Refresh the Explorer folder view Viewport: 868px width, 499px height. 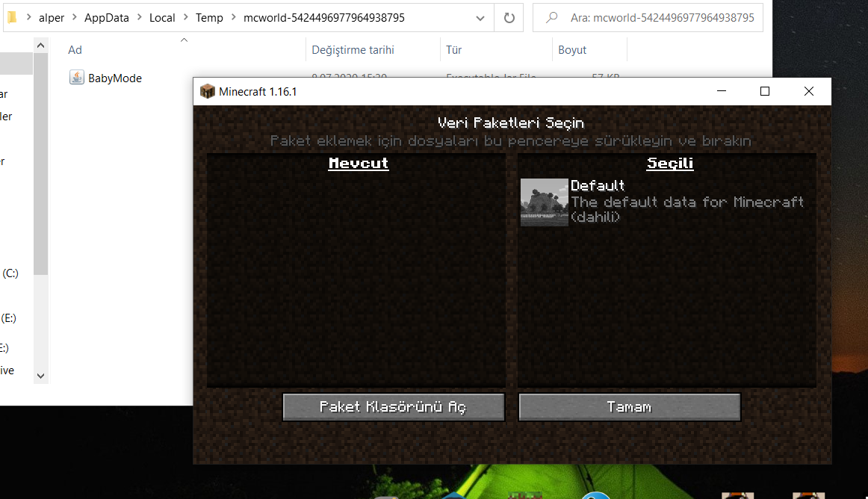(x=509, y=18)
